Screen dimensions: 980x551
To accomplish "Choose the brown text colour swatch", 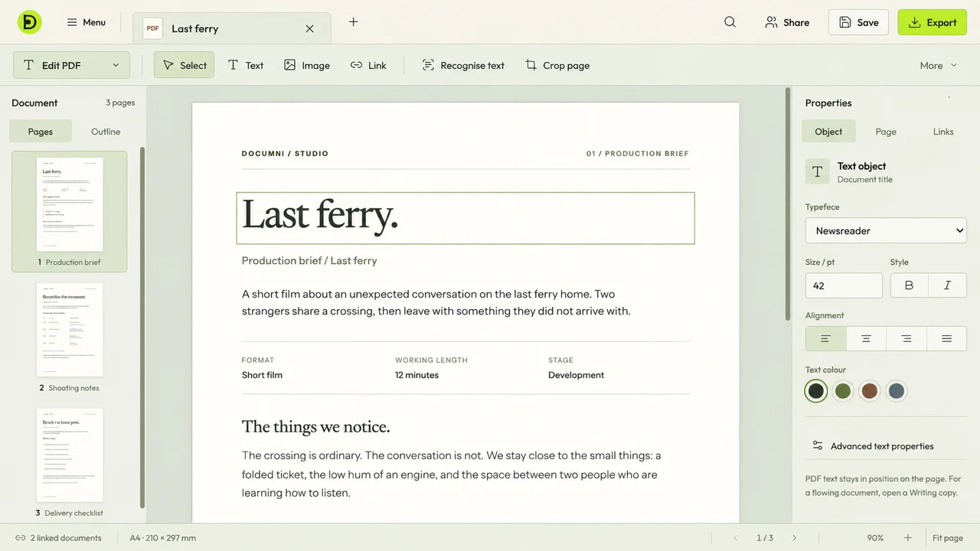I will [x=869, y=391].
